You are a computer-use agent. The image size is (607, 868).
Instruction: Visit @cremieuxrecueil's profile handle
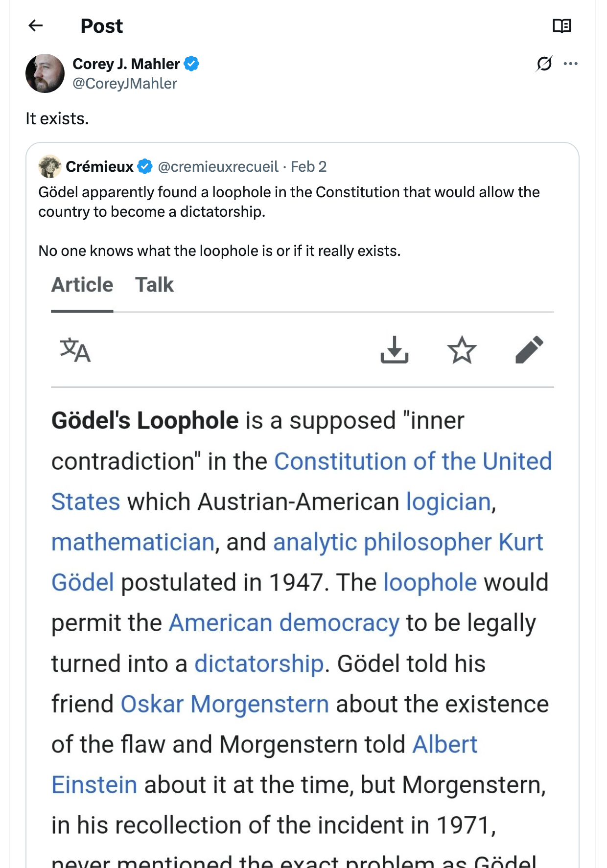point(219,166)
